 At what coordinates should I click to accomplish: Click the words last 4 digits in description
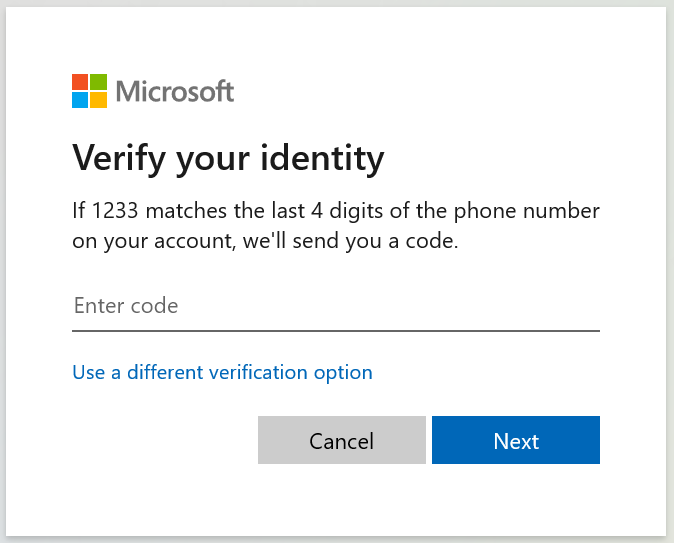[x=327, y=211]
